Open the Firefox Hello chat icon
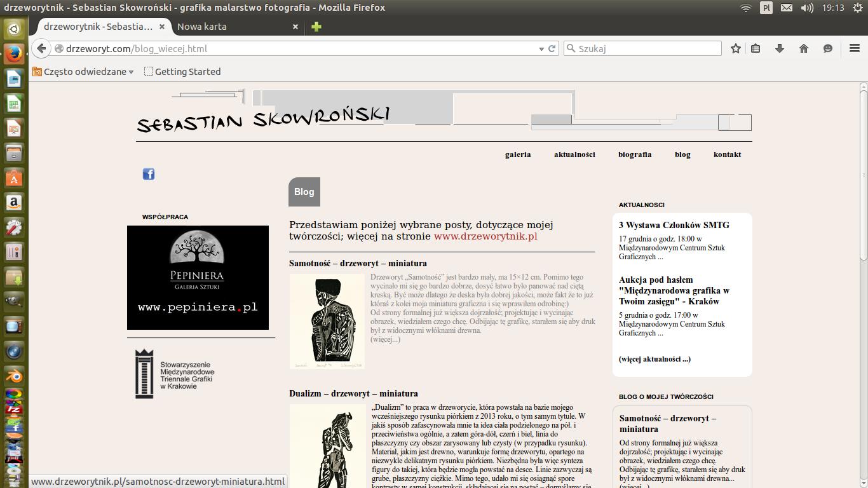 828,48
